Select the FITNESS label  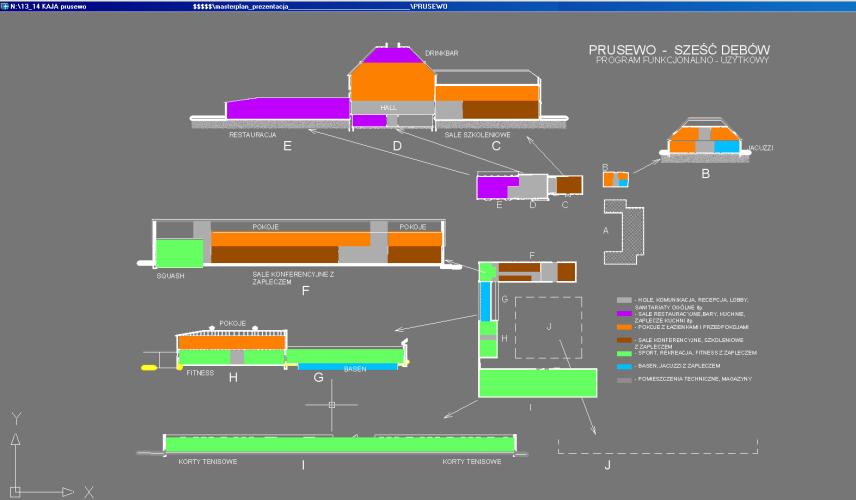(200, 373)
